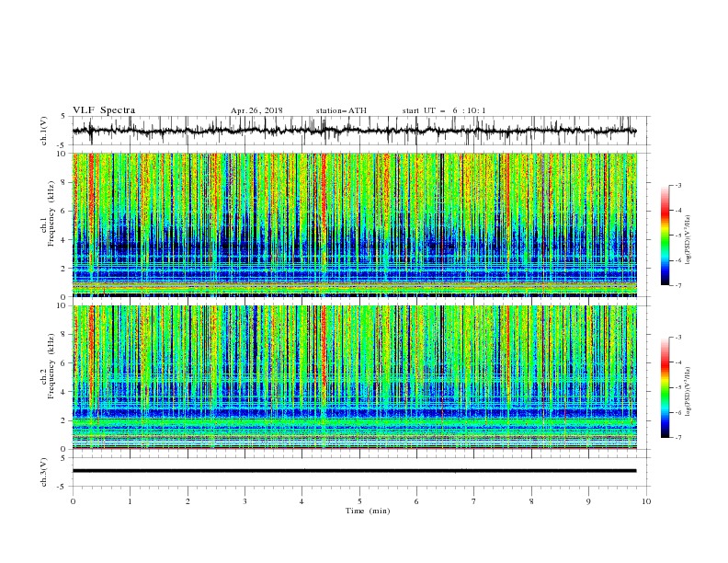
Task: Click the "ch.3(V)" axis label
Action: [x=44, y=472]
